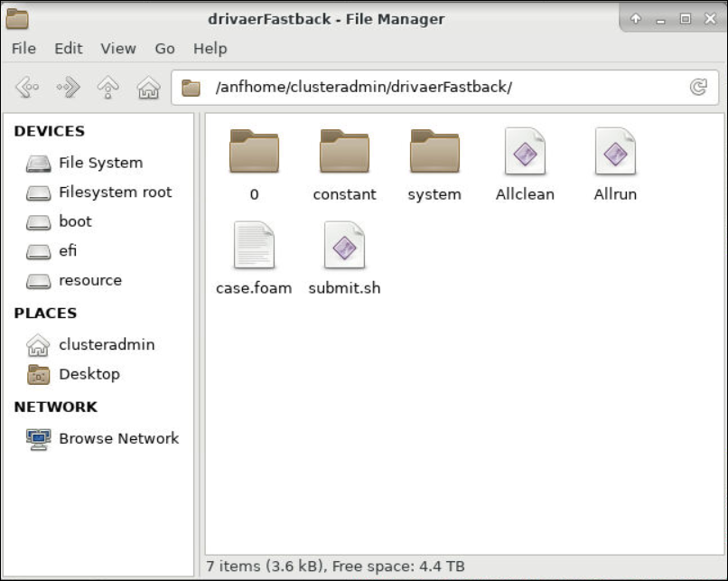Click the "Allrun" file name label
728x581 pixels.
tap(615, 194)
